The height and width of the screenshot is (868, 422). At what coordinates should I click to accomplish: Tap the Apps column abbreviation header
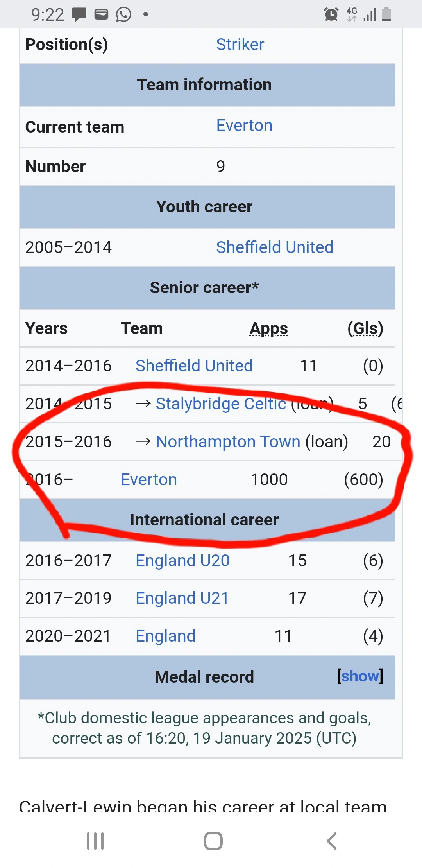click(269, 328)
